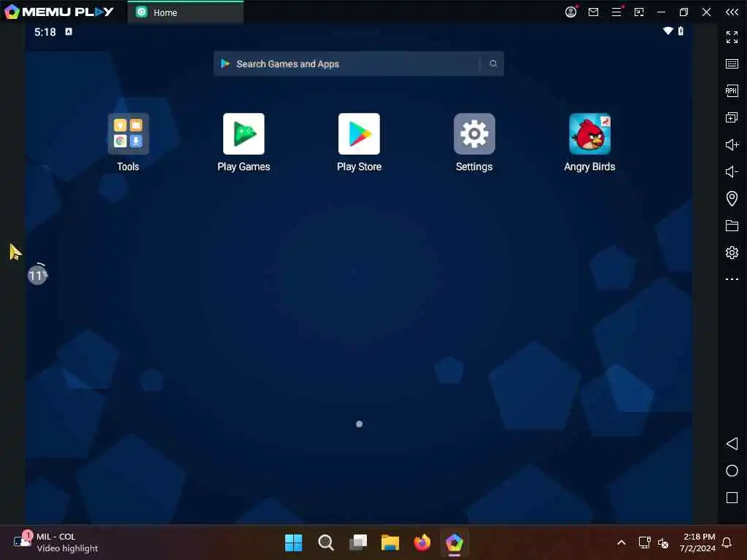
Task: Install an APK file from sidebar
Action: tap(732, 90)
